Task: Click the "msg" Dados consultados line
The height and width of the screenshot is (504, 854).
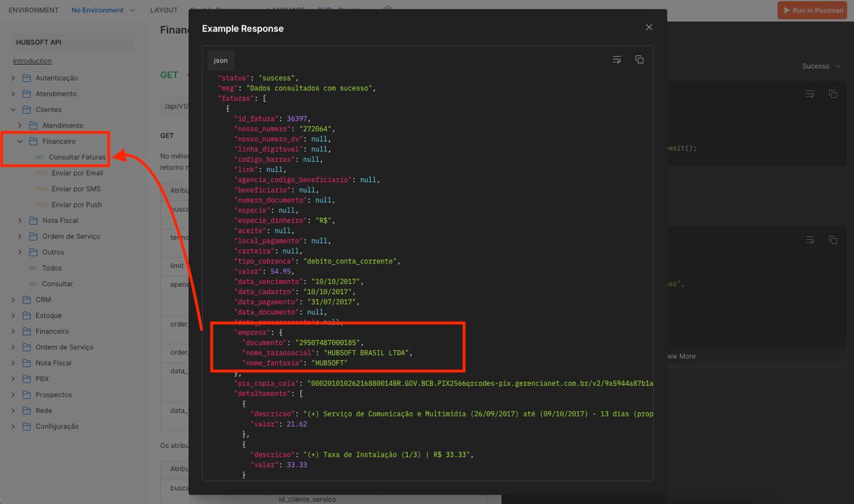Action: [x=297, y=88]
